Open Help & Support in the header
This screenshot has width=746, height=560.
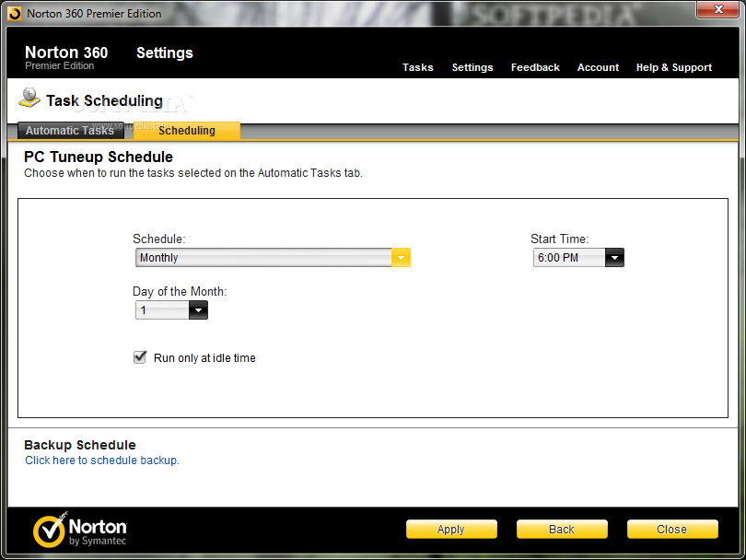pyautogui.click(x=673, y=67)
